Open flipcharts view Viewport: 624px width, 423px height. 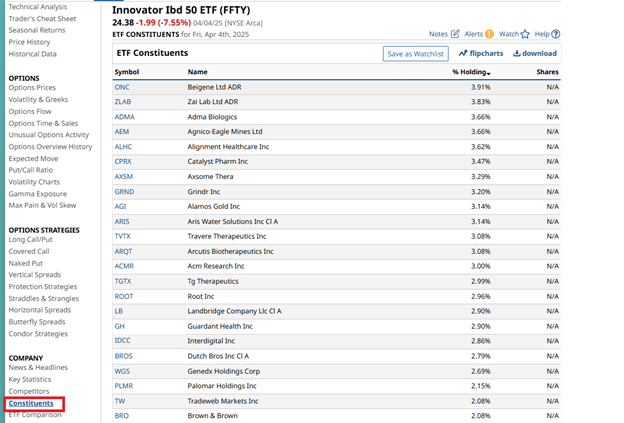(x=483, y=54)
